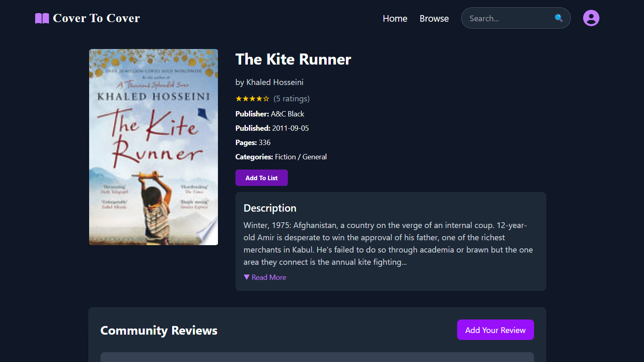Expand description via Read More link
Screen dimensions: 644x362
coord(269,277)
